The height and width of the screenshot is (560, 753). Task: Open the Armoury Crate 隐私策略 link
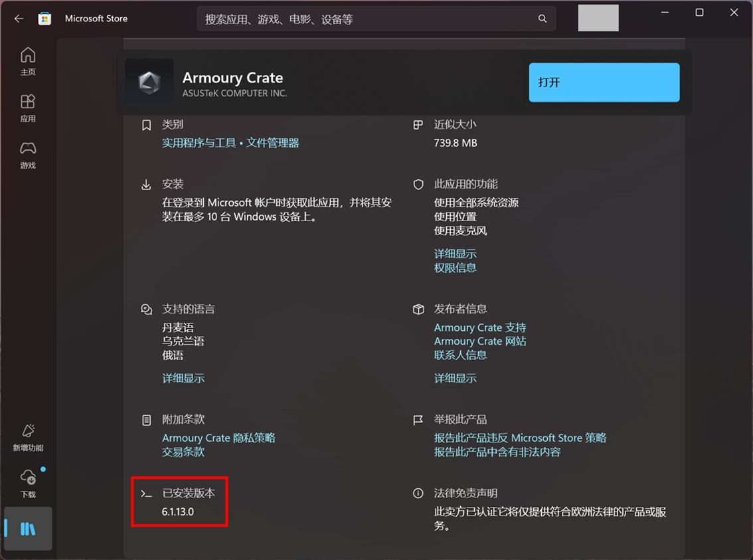(x=218, y=438)
